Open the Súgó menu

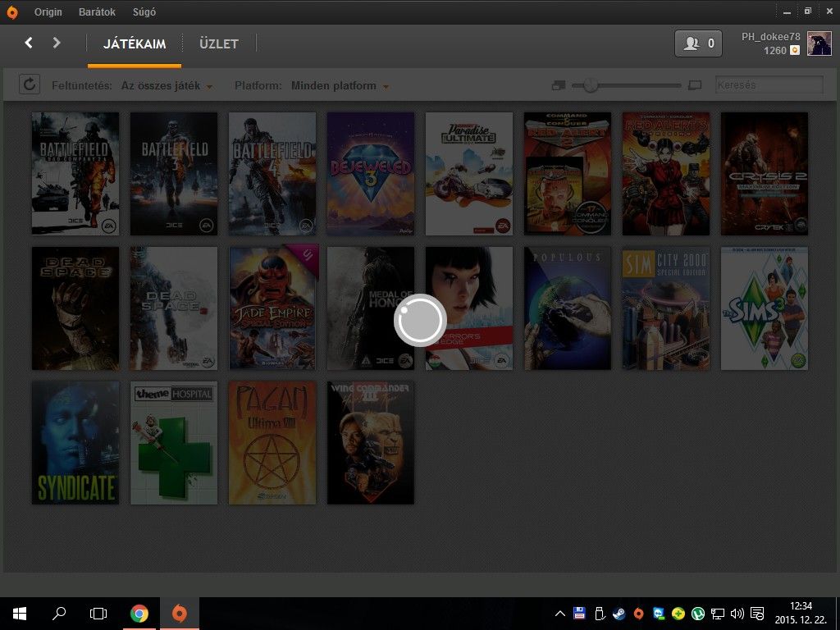tap(144, 11)
